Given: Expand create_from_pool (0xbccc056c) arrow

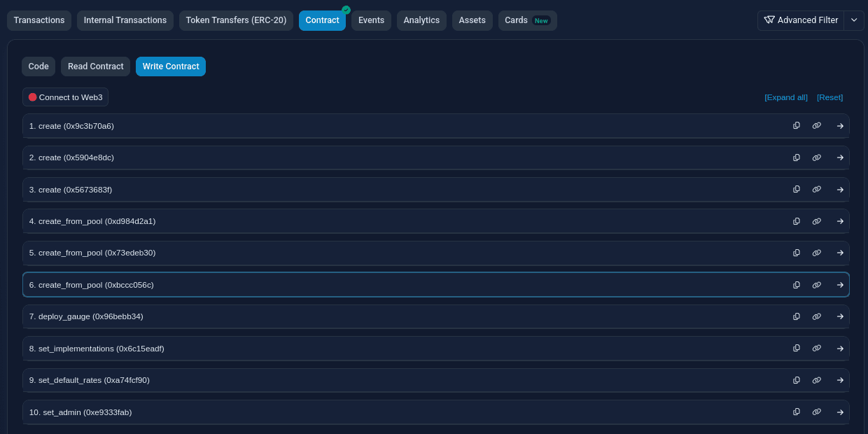Looking at the screenshot, I should (x=840, y=285).
